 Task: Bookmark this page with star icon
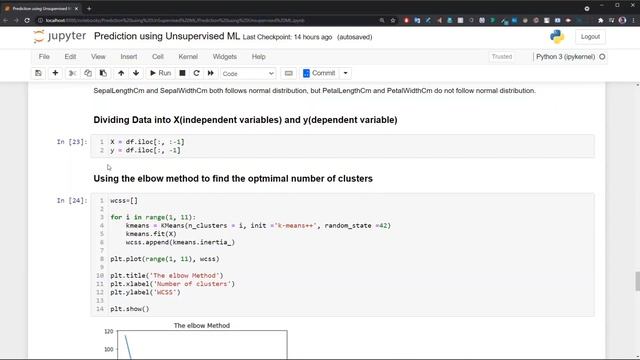[x=393, y=20]
